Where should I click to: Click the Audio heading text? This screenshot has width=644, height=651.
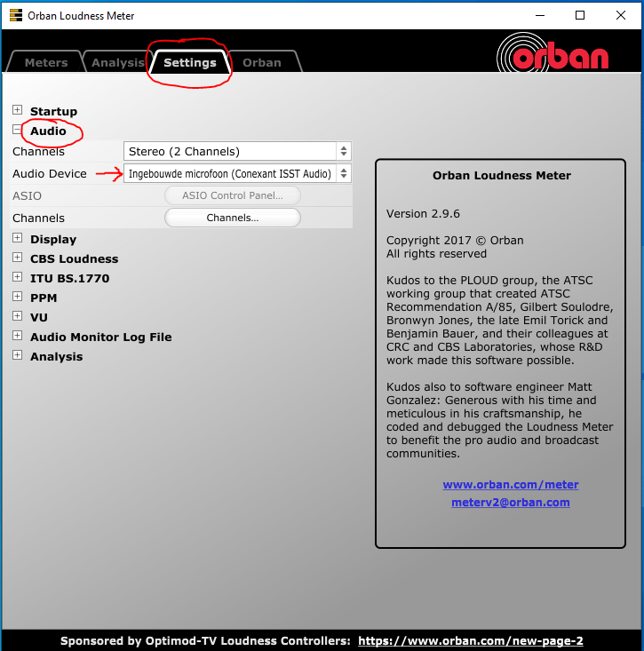click(x=48, y=131)
